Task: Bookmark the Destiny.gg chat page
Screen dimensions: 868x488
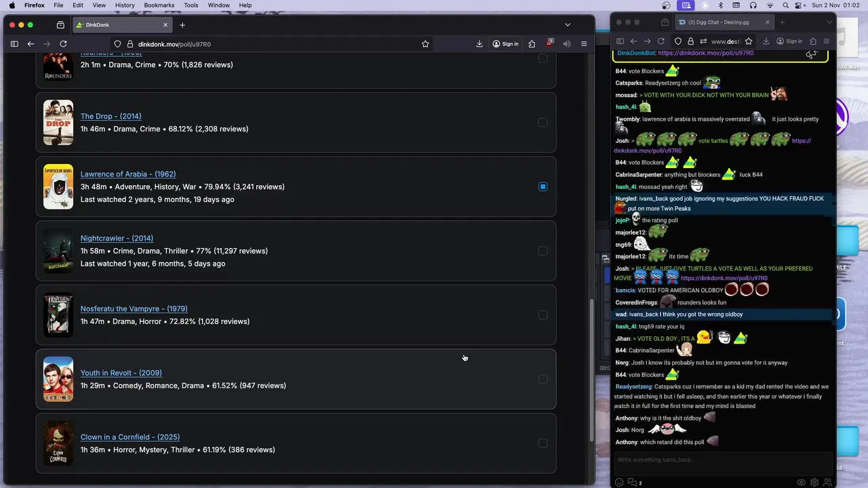Action: click(749, 41)
